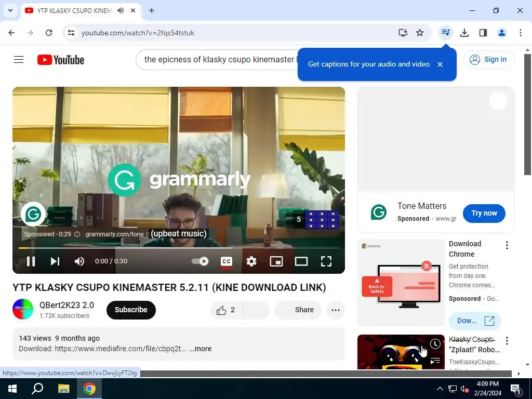Open Windows Start menu

tap(12, 389)
